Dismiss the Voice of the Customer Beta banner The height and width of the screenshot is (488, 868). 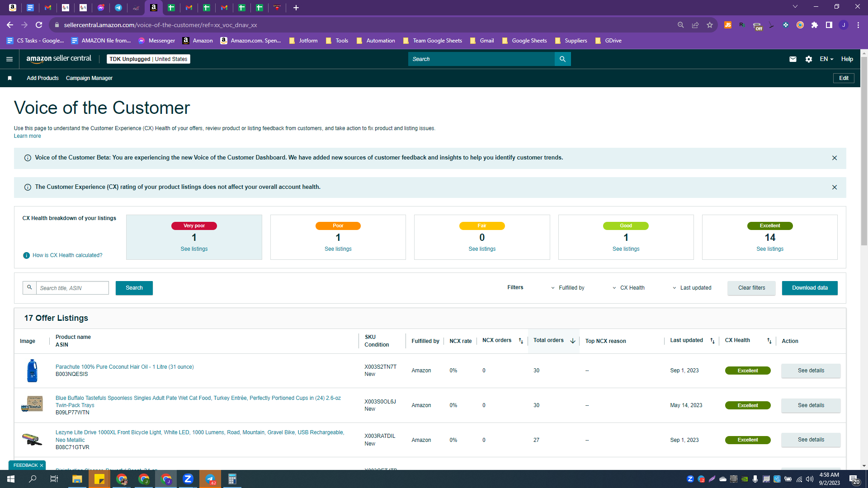(x=835, y=158)
